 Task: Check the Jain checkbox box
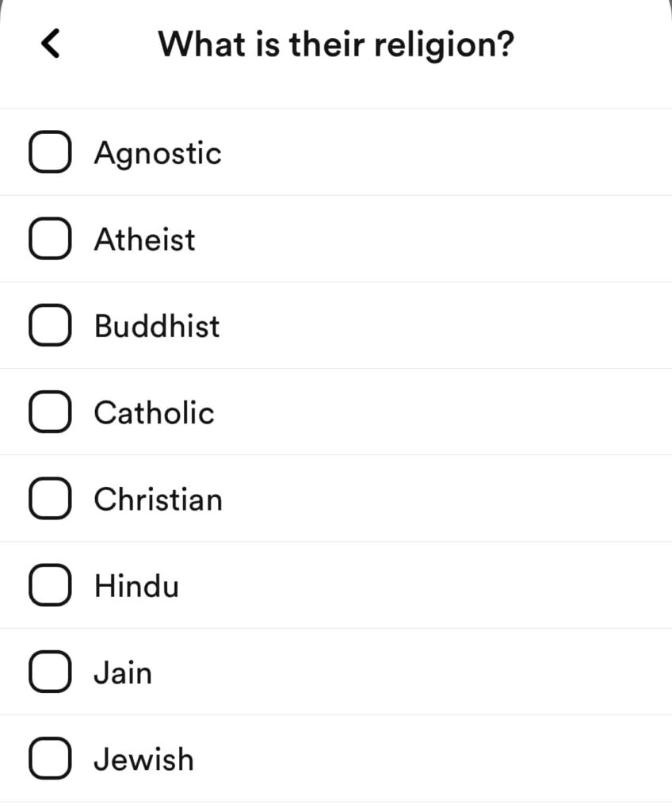point(51,672)
